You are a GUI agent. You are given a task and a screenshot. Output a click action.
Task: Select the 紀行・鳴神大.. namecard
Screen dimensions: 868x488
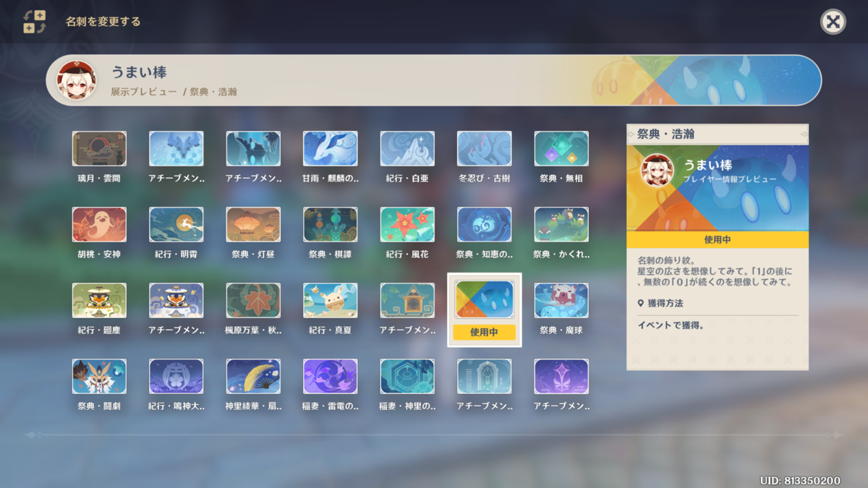point(176,377)
